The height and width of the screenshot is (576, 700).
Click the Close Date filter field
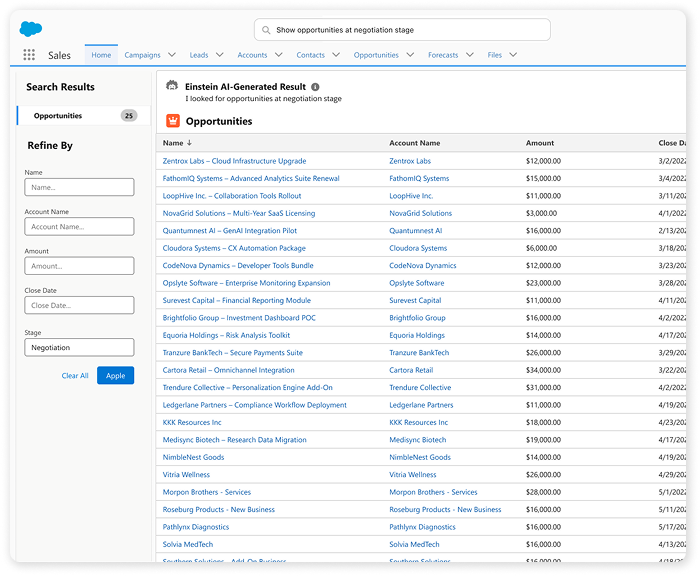pos(79,305)
